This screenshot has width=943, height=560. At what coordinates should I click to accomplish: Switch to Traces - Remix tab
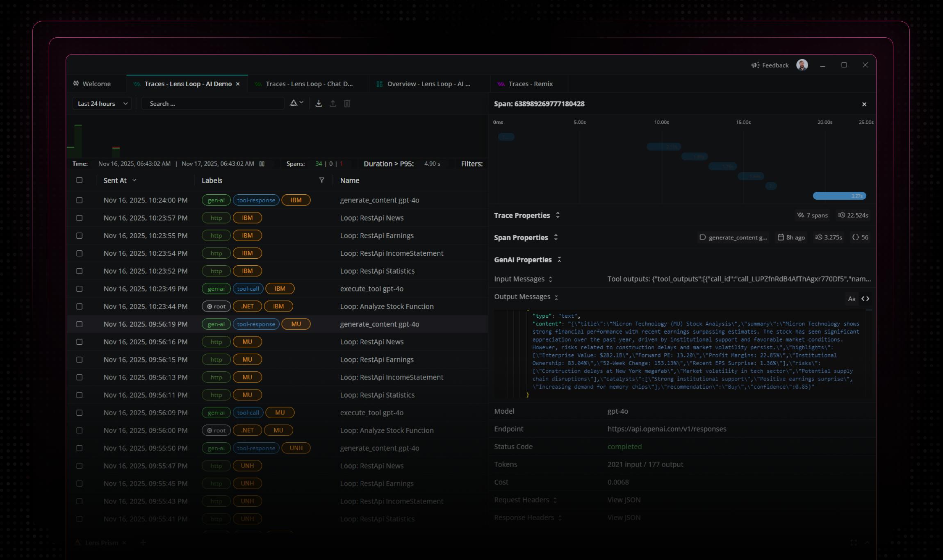coord(530,84)
